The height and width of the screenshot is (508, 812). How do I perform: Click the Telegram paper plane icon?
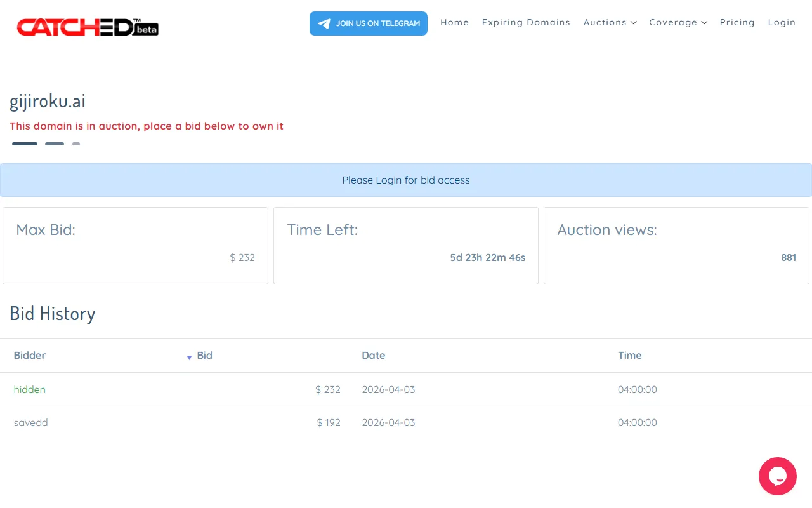point(324,23)
